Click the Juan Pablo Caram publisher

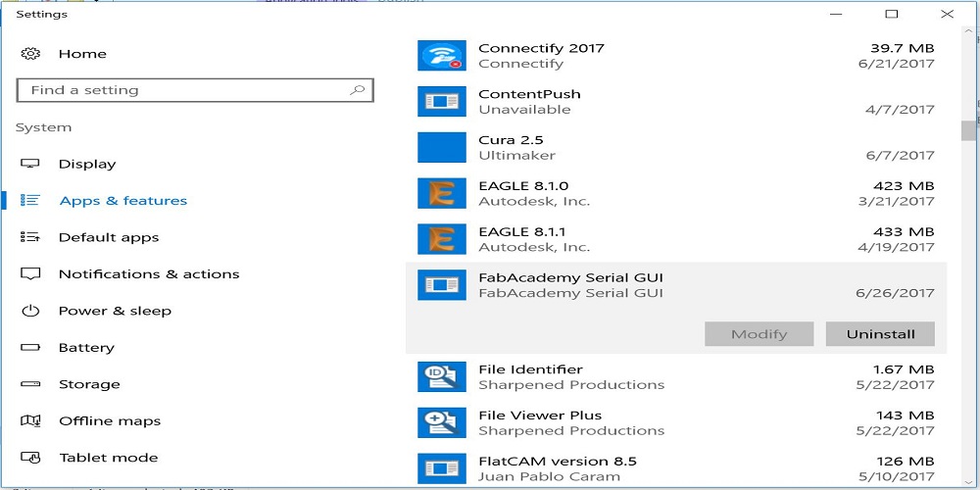pos(550,476)
